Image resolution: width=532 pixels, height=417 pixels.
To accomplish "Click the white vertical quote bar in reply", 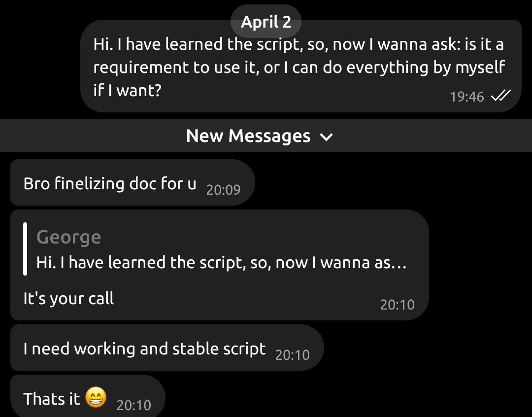I will [x=25, y=249].
